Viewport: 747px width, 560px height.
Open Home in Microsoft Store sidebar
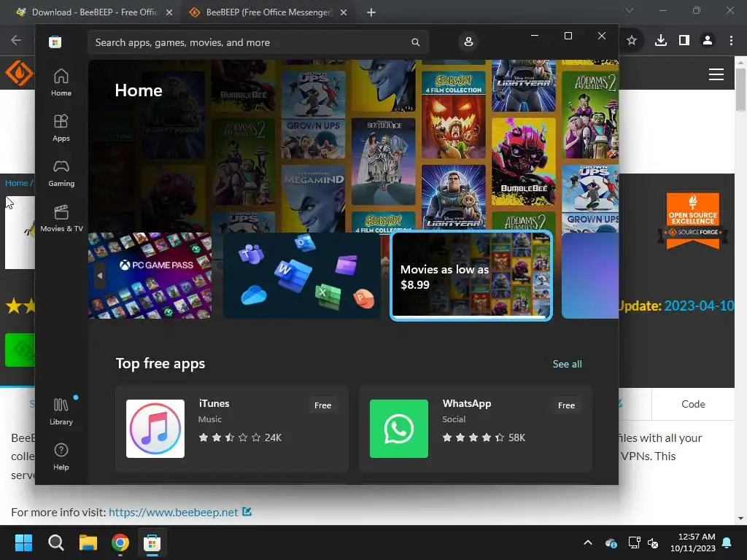click(x=61, y=83)
